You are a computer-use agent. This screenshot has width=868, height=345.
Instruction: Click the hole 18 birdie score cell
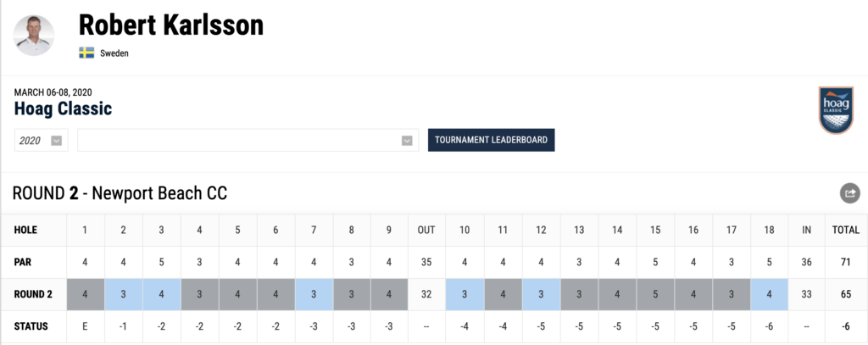pos(769,294)
